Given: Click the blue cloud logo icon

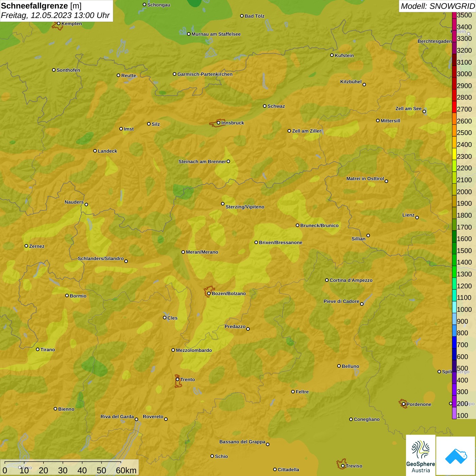Looking at the screenshot, I should (x=456, y=456).
